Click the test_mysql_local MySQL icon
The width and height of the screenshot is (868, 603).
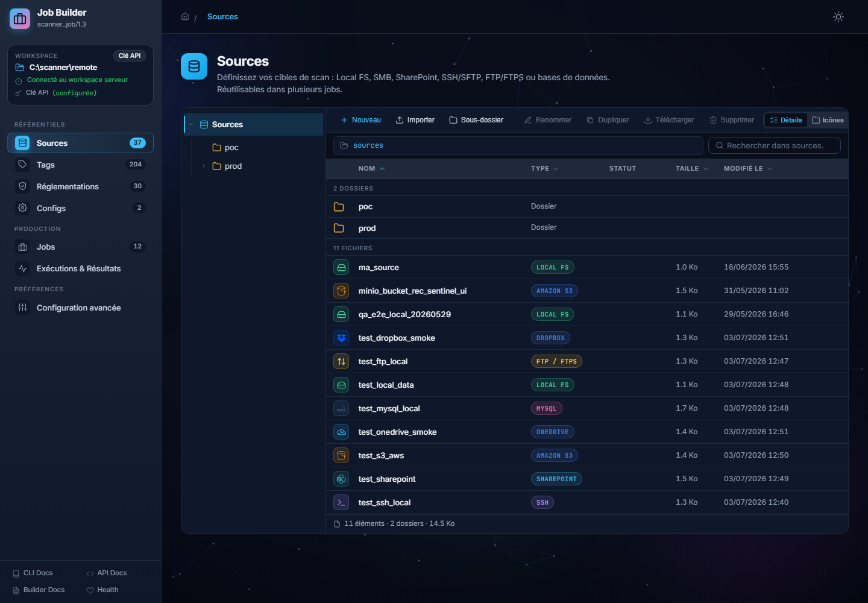(x=341, y=408)
